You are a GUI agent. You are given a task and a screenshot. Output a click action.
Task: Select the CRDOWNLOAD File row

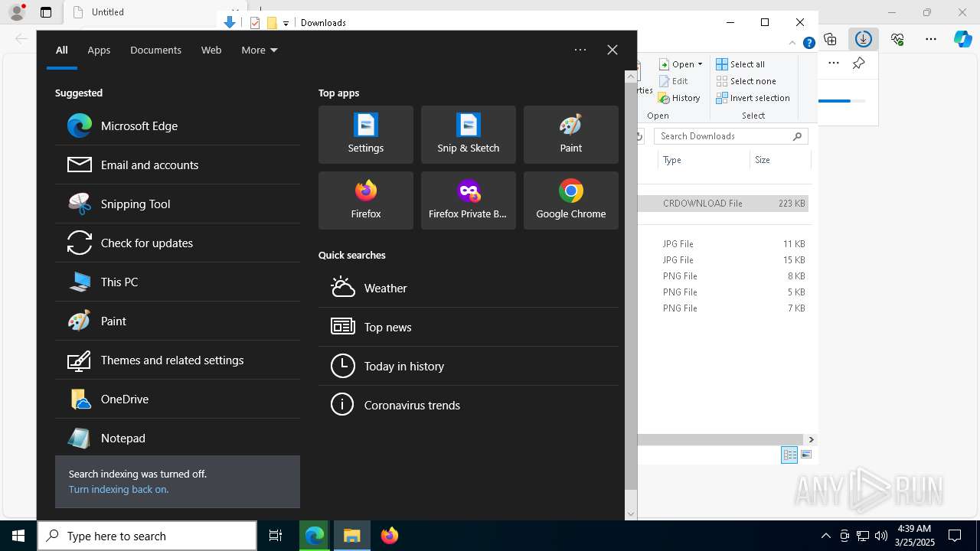point(724,204)
